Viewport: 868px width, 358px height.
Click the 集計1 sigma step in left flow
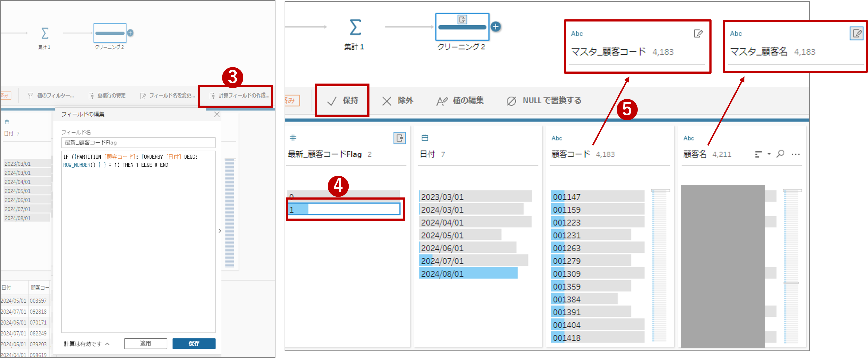(44, 33)
